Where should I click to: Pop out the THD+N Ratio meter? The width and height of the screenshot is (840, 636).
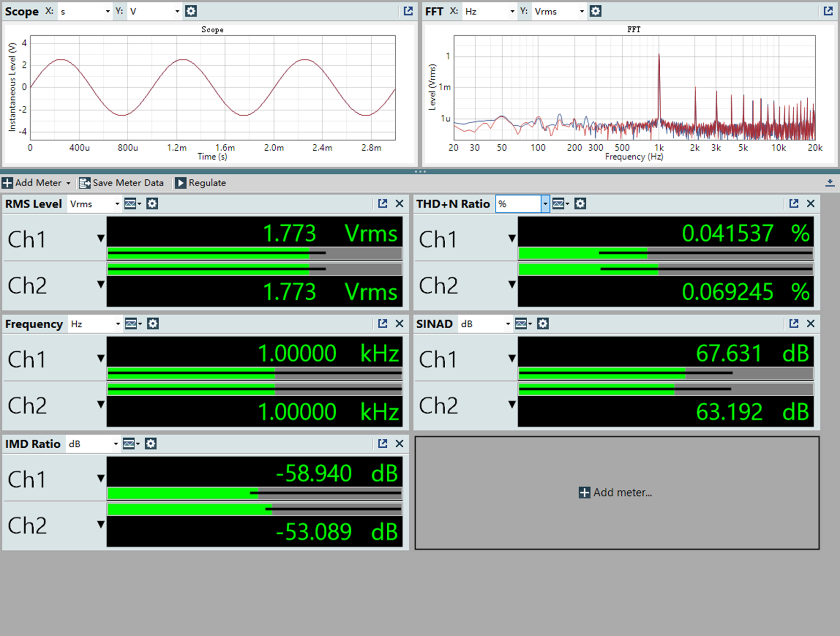tap(794, 204)
